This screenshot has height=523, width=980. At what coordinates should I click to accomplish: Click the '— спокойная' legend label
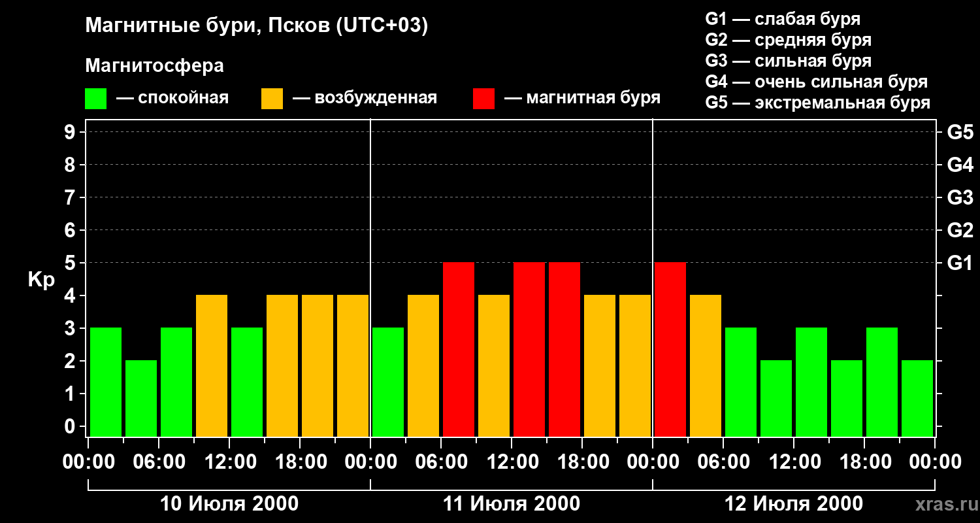172,98
